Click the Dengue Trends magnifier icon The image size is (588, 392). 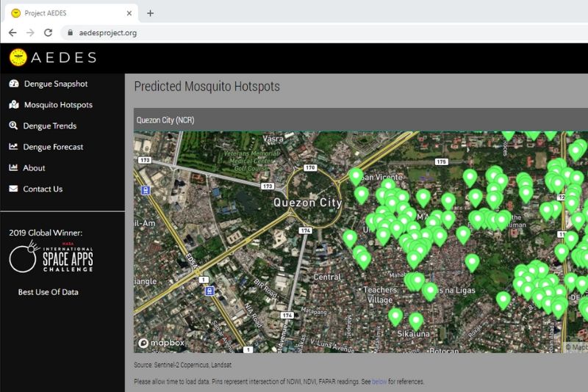coord(13,126)
